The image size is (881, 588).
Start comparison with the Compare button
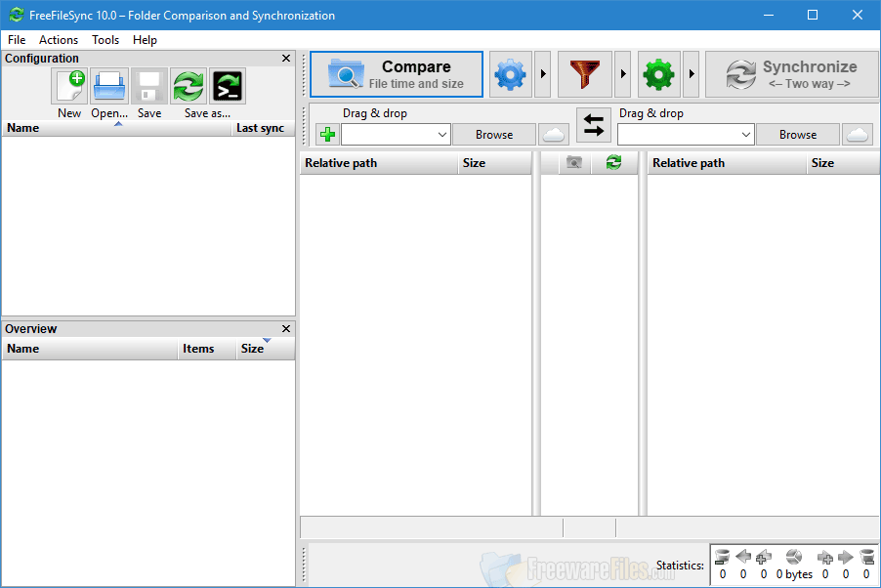(396, 73)
